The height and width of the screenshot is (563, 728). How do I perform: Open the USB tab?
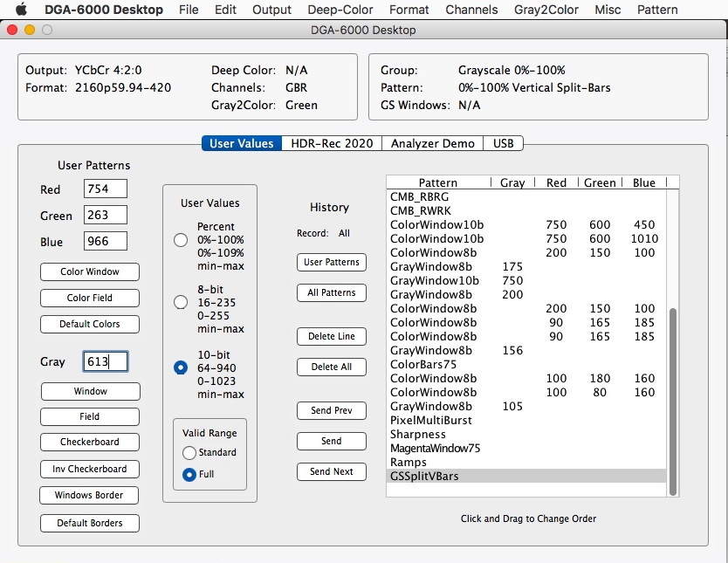click(x=504, y=143)
